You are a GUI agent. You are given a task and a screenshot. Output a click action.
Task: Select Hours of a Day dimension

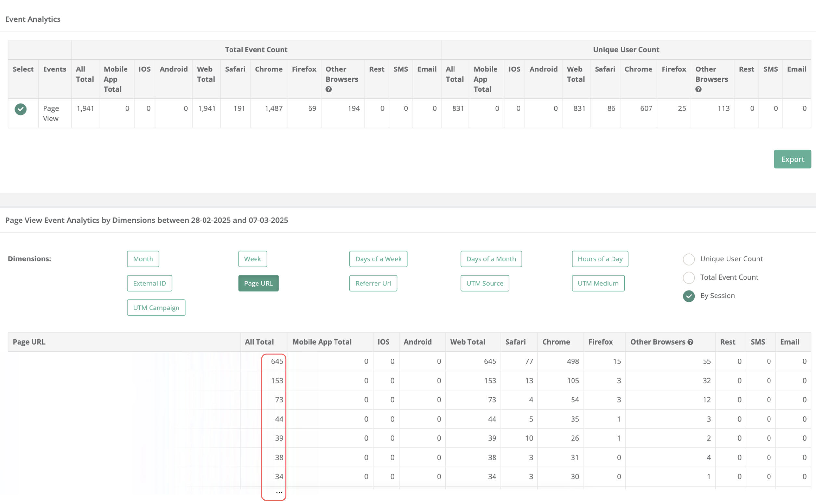599,259
